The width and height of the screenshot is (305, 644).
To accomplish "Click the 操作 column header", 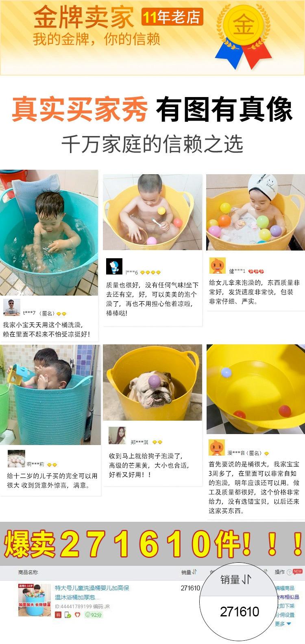I will [x=280, y=572].
